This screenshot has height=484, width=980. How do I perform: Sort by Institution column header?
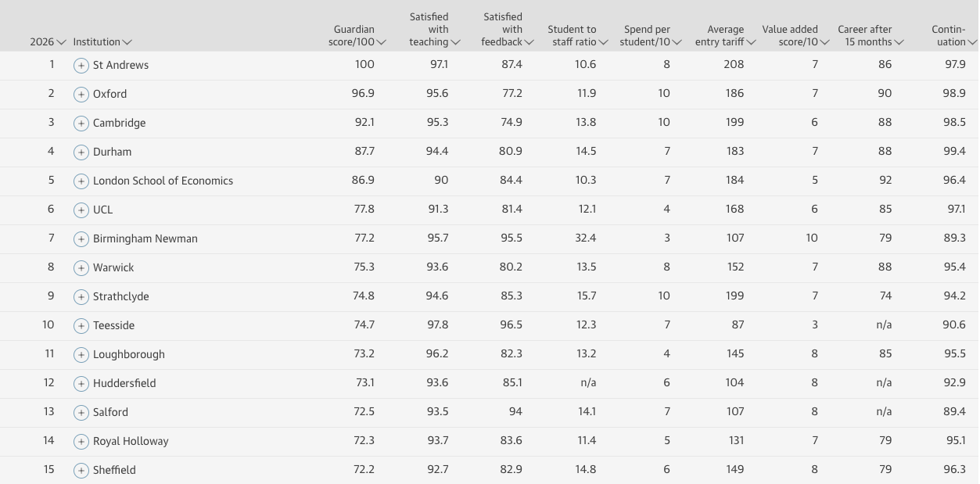pos(102,42)
